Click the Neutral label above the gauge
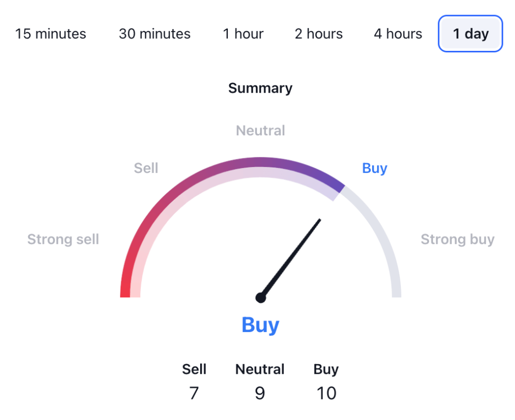515x420 pixels. click(261, 131)
